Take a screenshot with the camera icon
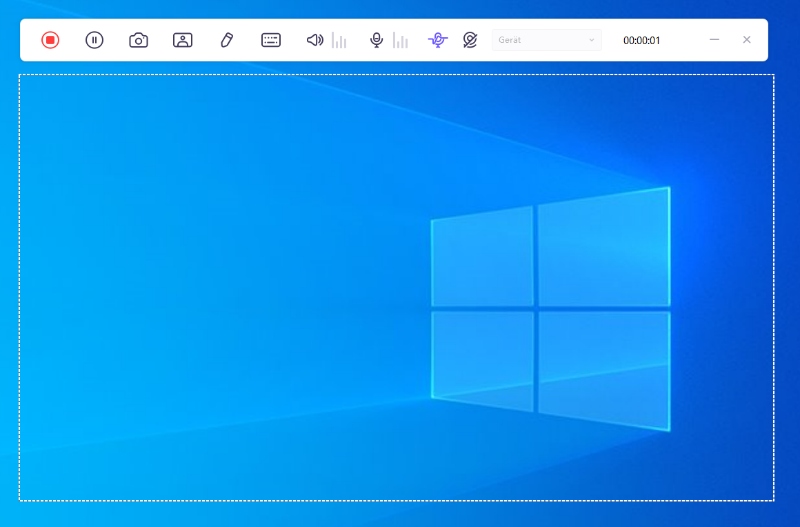 [138, 40]
